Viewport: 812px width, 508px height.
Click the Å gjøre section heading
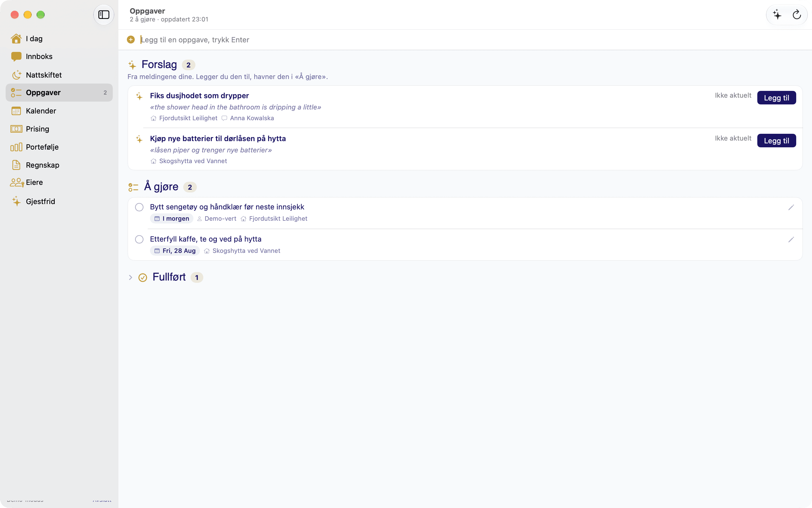[161, 187]
